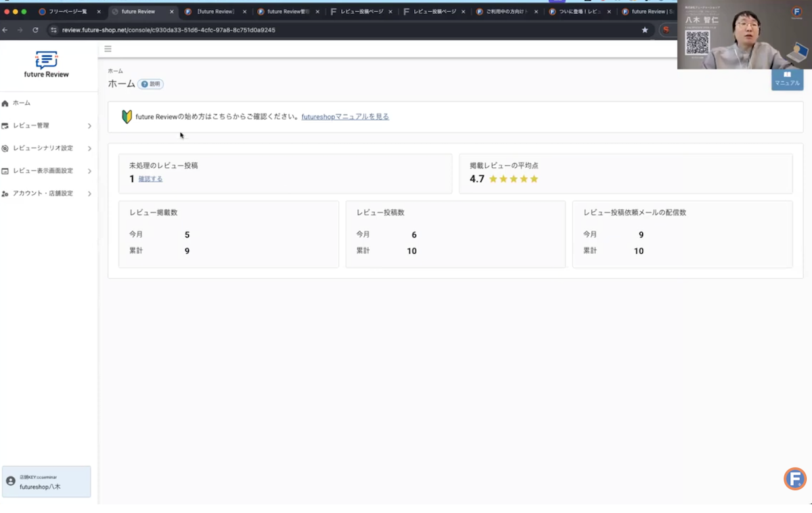The width and height of the screenshot is (812, 513).
Task: Click the 説明 badge next to ホーム heading
Action: click(150, 84)
